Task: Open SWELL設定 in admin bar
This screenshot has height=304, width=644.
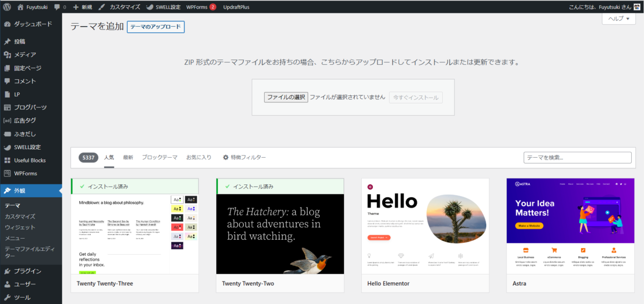Action: pyautogui.click(x=163, y=7)
